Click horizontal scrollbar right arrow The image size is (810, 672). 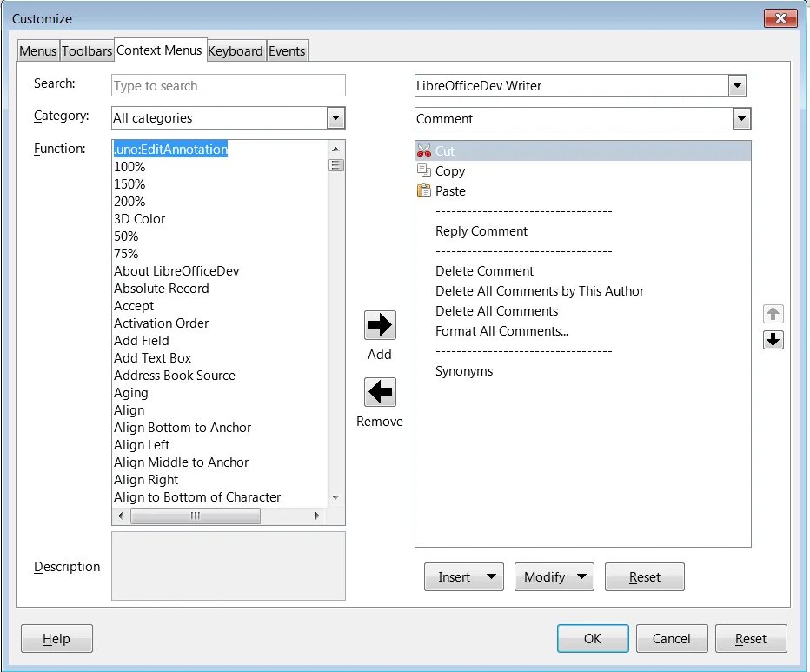(x=317, y=516)
